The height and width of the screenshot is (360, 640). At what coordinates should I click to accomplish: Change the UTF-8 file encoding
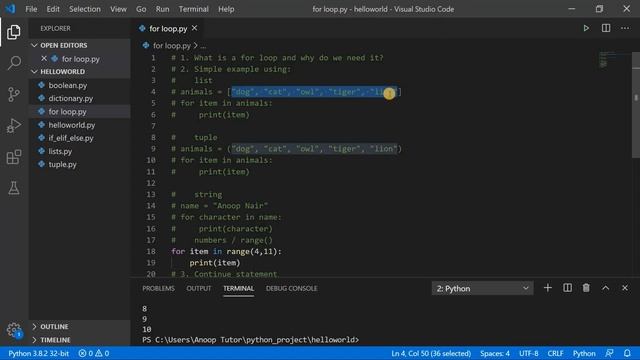pyautogui.click(x=529, y=353)
